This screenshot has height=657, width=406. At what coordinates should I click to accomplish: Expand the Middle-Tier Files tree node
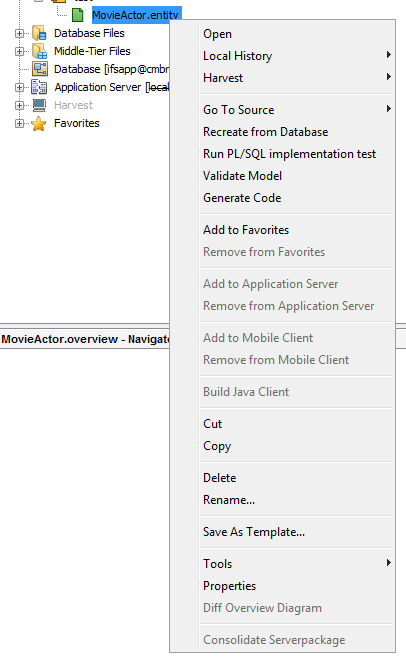pos(19,51)
